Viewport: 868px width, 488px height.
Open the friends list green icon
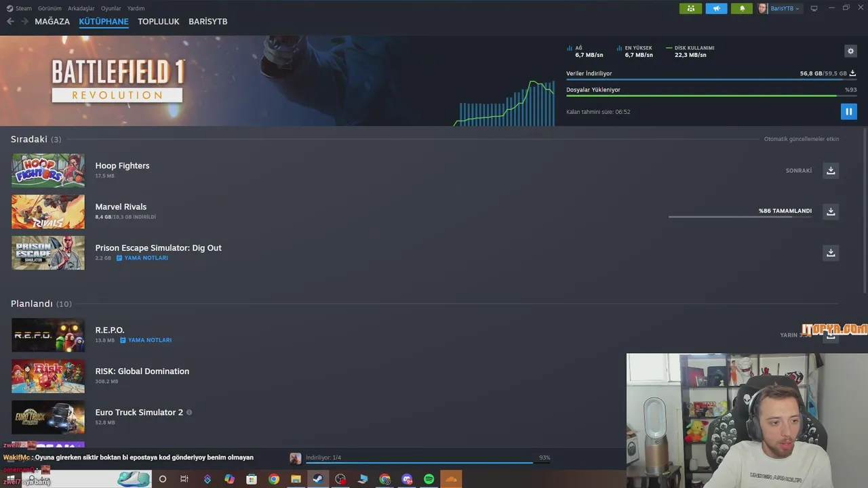tap(690, 8)
